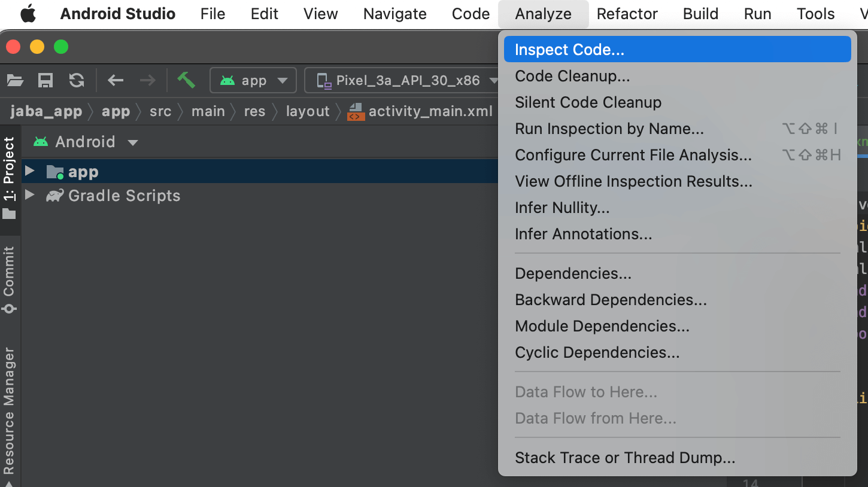Open the Code menu
The width and height of the screenshot is (868, 487).
click(x=471, y=14)
